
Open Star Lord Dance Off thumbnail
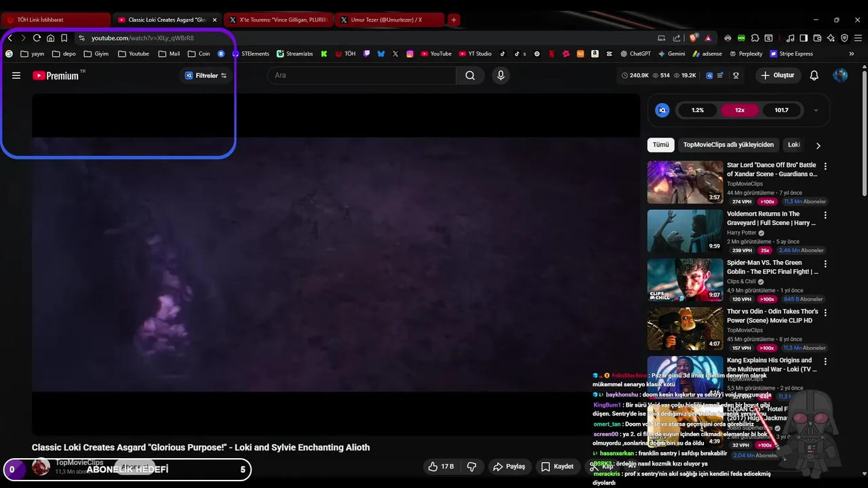tap(685, 182)
